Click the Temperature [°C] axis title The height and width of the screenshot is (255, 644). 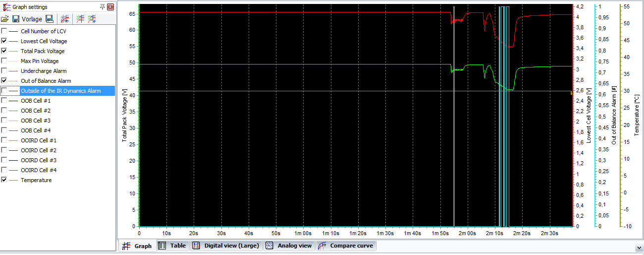[637, 116]
